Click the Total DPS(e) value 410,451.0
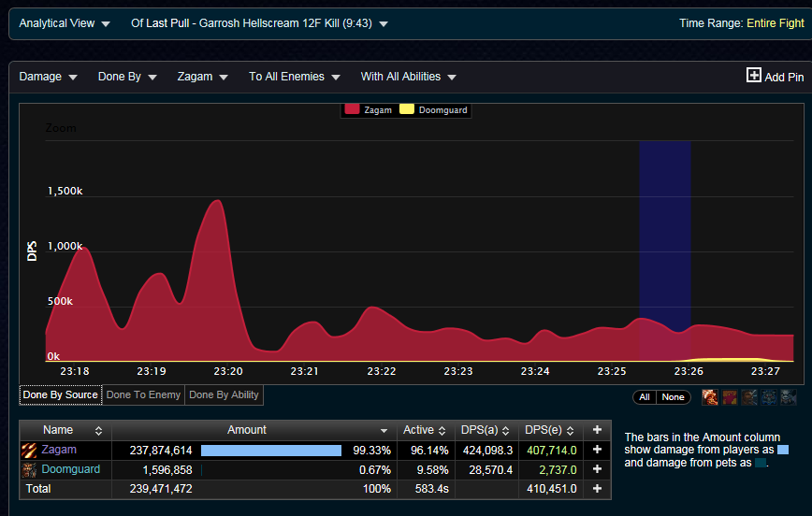Image resolution: width=812 pixels, height=516 pixels. [552, 489]
